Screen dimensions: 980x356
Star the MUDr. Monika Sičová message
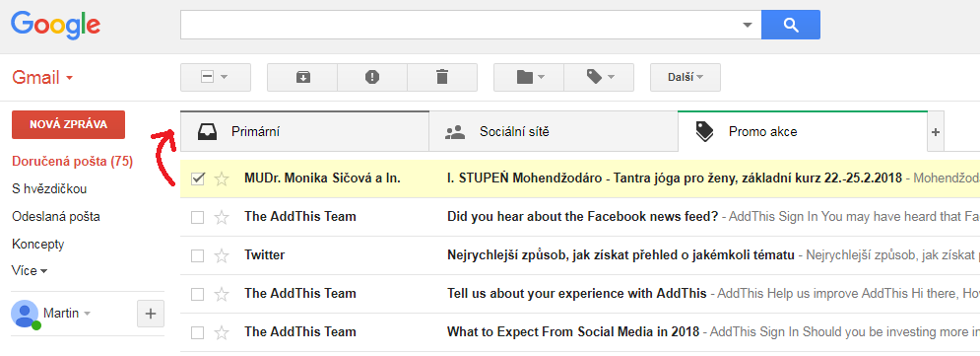pos(222,178)
